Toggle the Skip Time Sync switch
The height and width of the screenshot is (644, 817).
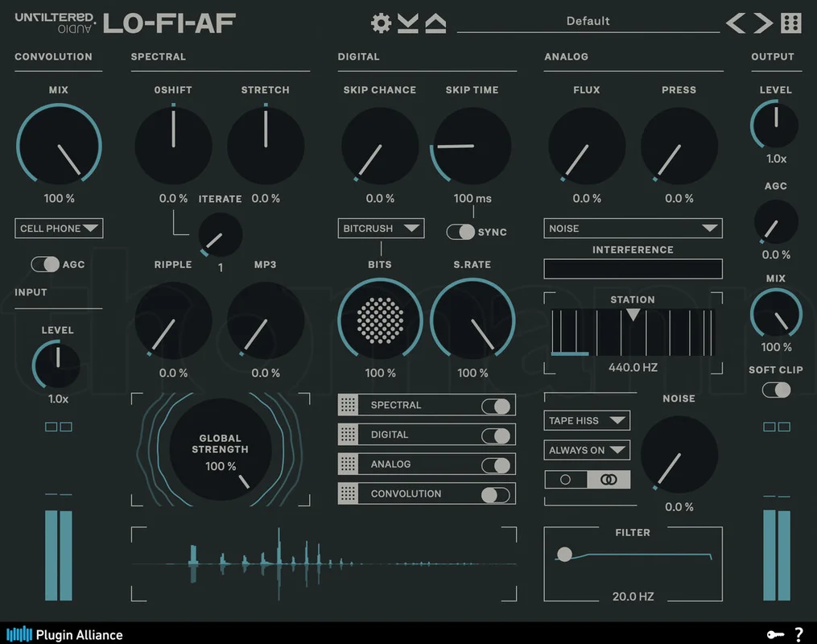[460, 232]
